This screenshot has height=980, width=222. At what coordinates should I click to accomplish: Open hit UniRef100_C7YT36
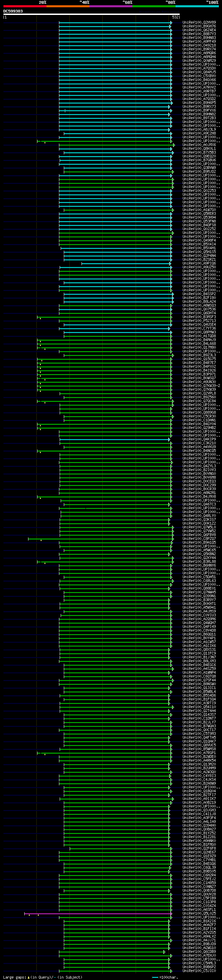click(199, 328)
